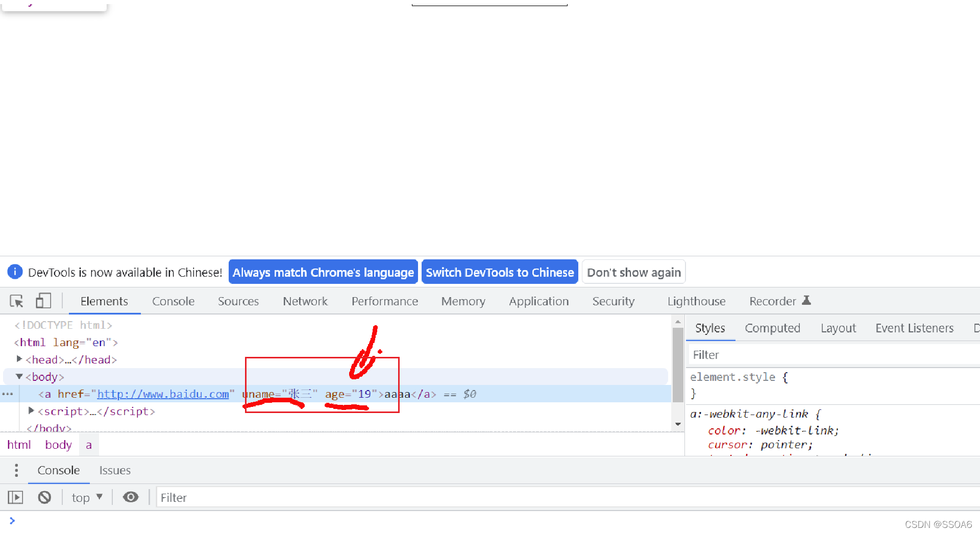Image resolution: width=980 pixels, height=533 pixels.
Task: Click the cursor: pointer declaration
Action: coord(760,445)
